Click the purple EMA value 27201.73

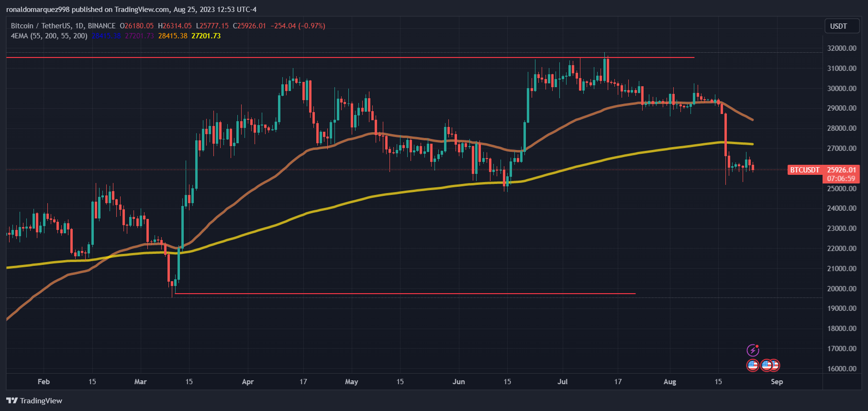coord(139,36)
